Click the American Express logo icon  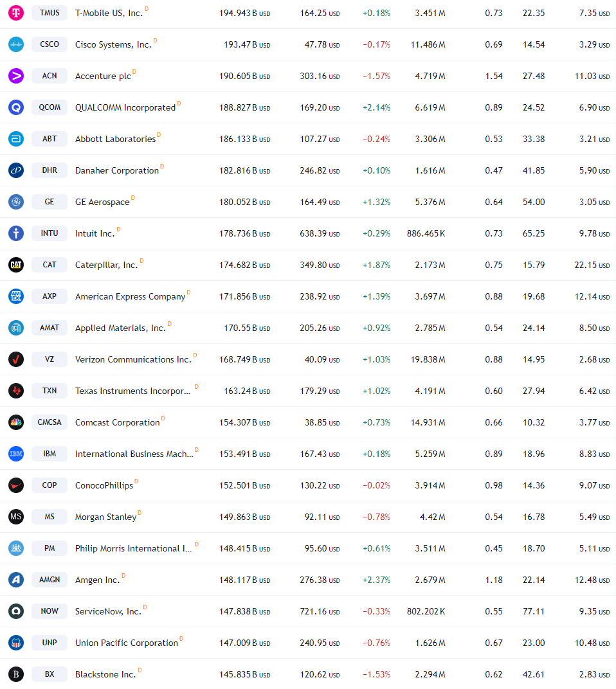pyautogui.click(x=16, y=296)
